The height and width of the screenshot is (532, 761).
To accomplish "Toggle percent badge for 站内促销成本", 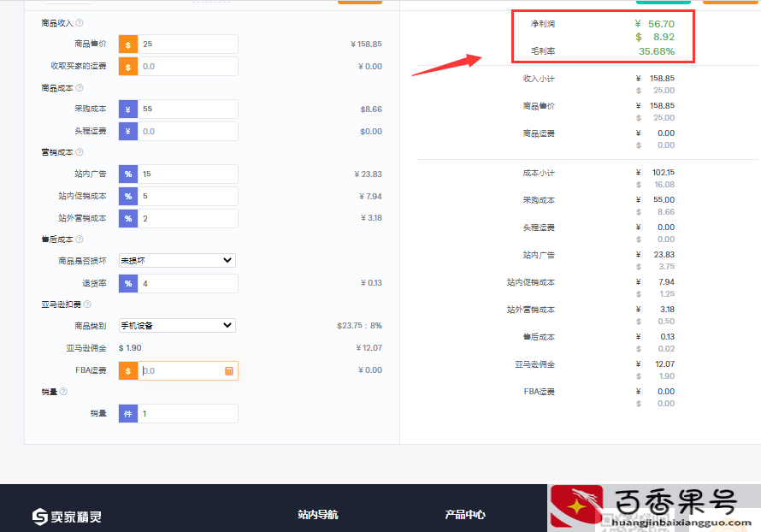I will pyautogui.click(x=128, y=197).
